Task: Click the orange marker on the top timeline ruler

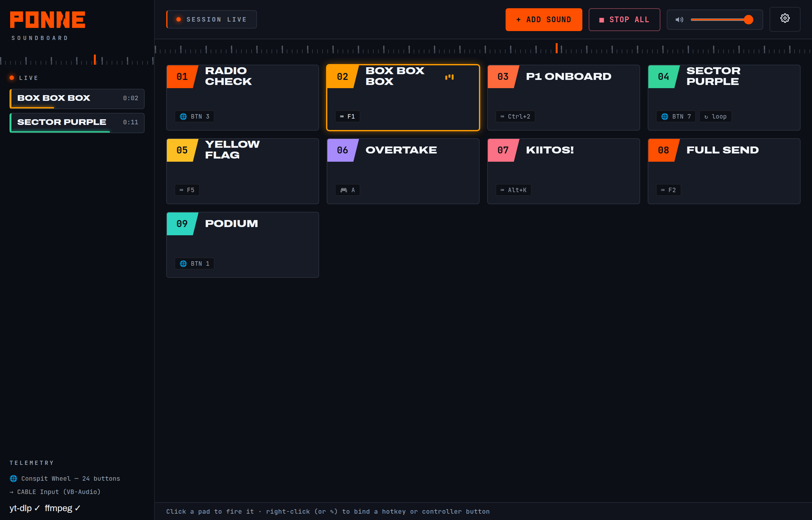Action: click(557, 48)
